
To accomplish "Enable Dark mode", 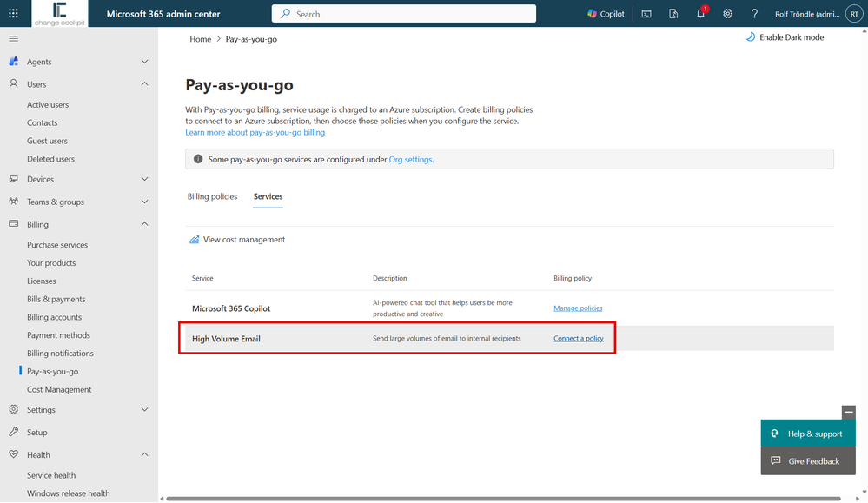I will pyautogui.click(x=785, y=37).
